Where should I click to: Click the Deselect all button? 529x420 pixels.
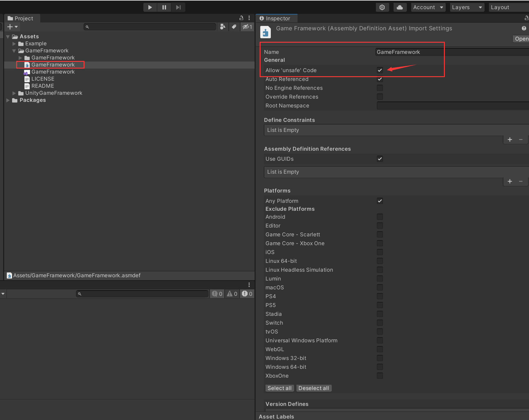(x=314, y=388)
